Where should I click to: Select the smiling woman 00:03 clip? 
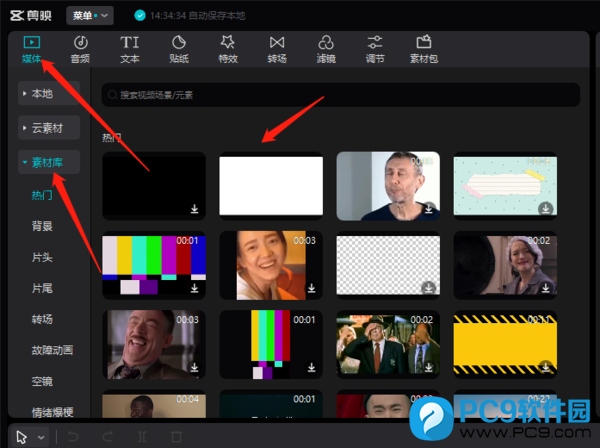(271, 265)
